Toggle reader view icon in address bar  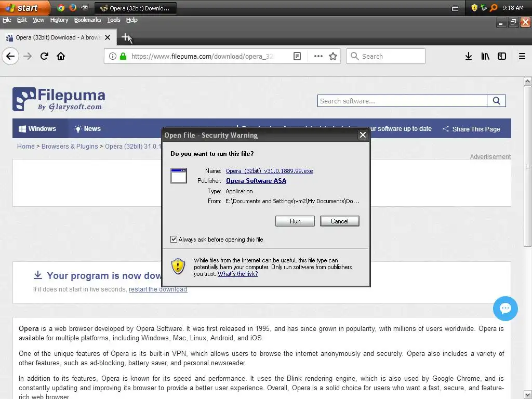pos(297,56)
